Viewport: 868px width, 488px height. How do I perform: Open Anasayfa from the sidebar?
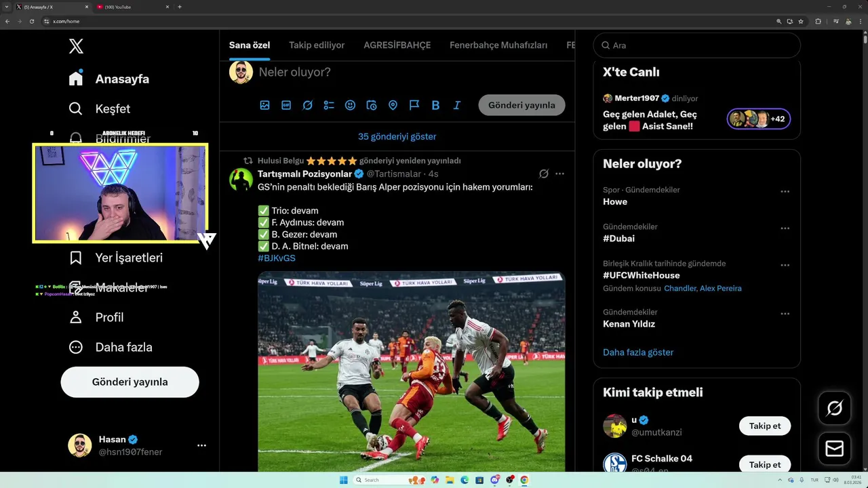108,79
